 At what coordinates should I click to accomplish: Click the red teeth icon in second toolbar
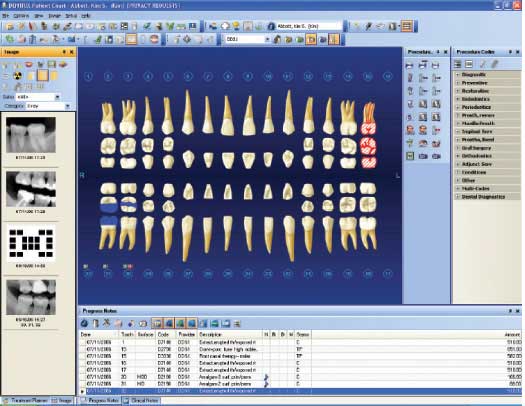click(154, 39)
